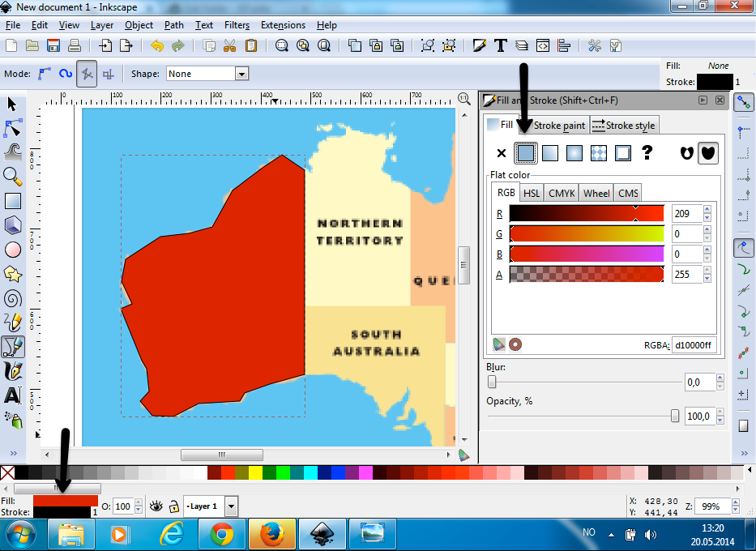Image resolution: width=756 pixels, height=551 pixels.
Task: Select the Paint bucket tool
Action: pyautogui.click(x=13, y=420)
